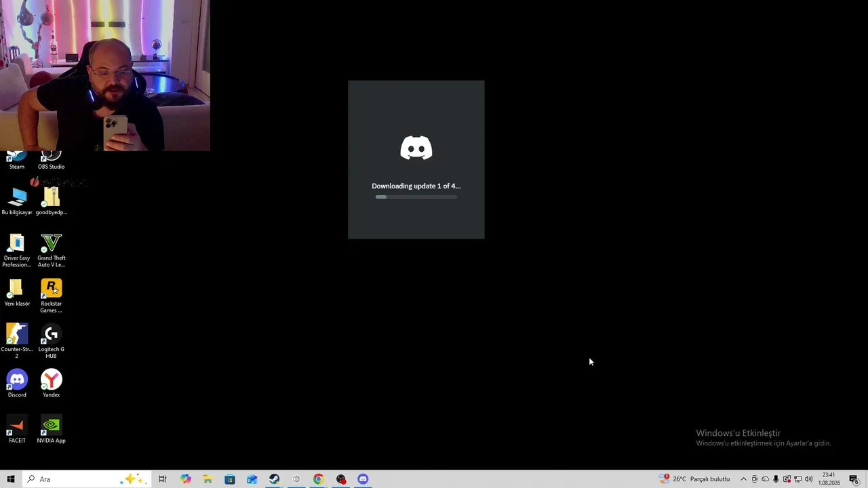Open the volume speaker tray icon
This screenshot has width=868, height=488.
point(808,479)
